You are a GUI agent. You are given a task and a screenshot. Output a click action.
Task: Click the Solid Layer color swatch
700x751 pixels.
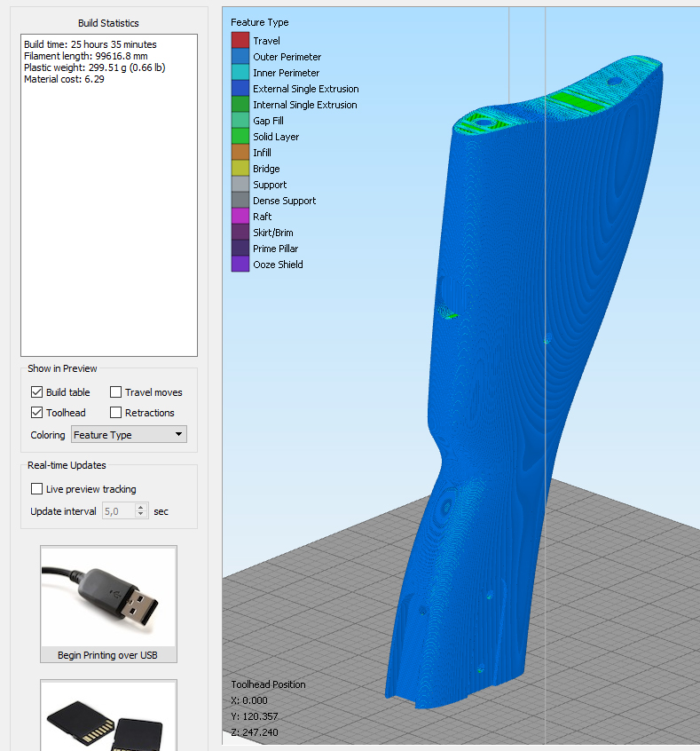click(240, 136)
